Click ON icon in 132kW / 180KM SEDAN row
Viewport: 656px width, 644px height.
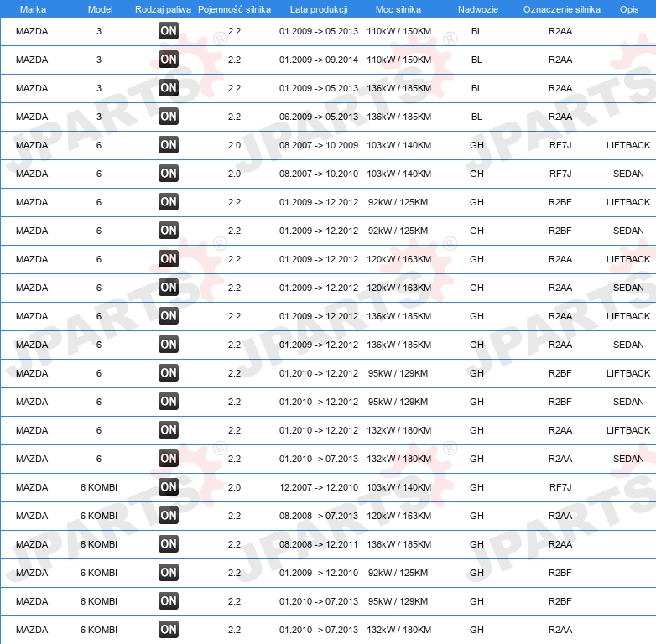point(169,459)
